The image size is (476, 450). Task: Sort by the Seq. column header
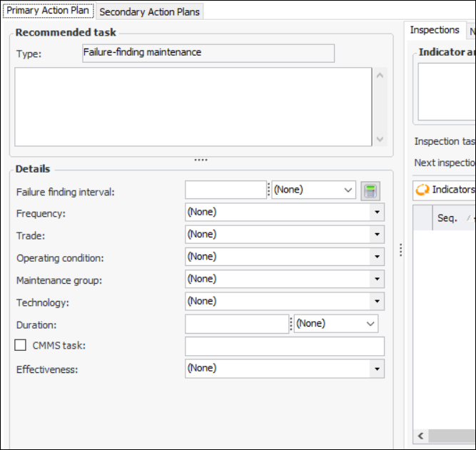pyautogui.click(x=454, y=218)
